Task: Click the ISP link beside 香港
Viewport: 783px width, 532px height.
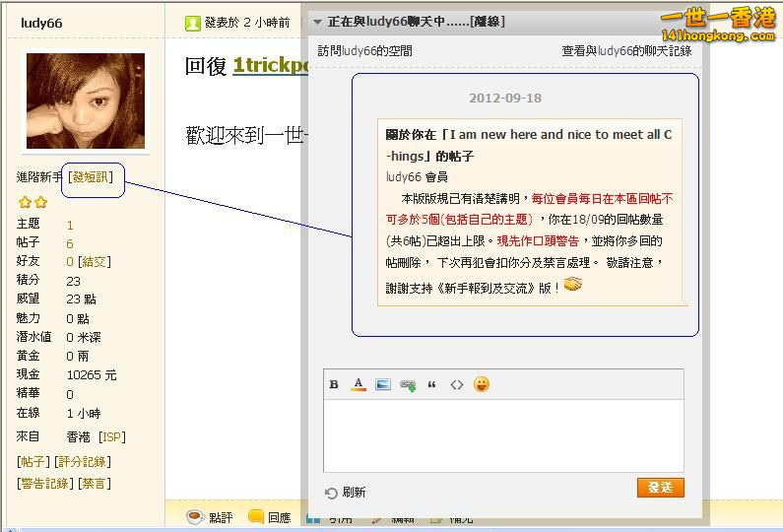Action: click(112, 437)
